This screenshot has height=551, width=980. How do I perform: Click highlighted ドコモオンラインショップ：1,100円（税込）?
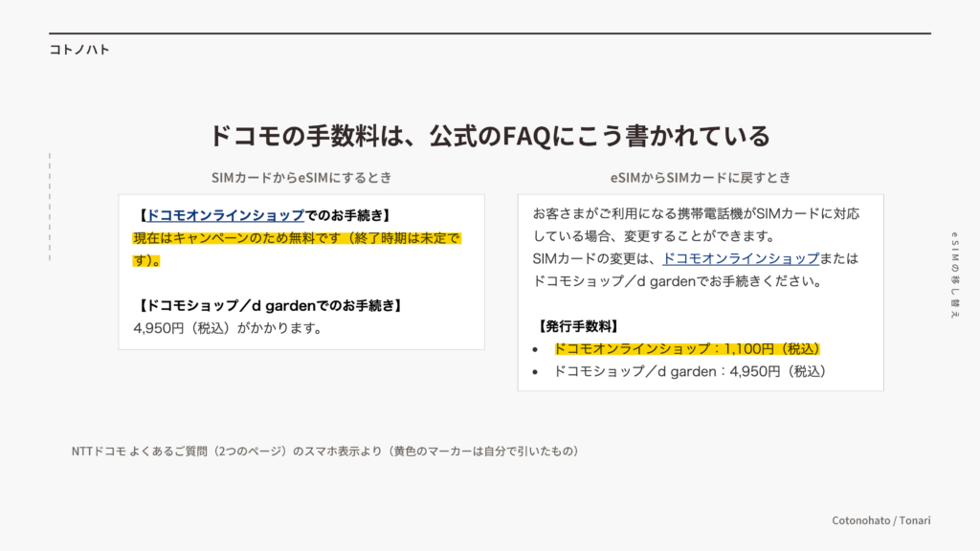click(687, 348)
